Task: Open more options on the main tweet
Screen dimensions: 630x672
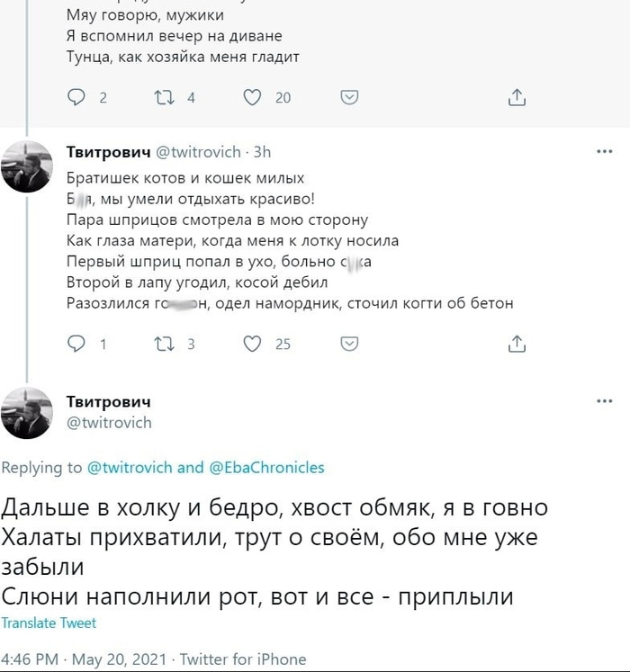Action: pos(605,402)
